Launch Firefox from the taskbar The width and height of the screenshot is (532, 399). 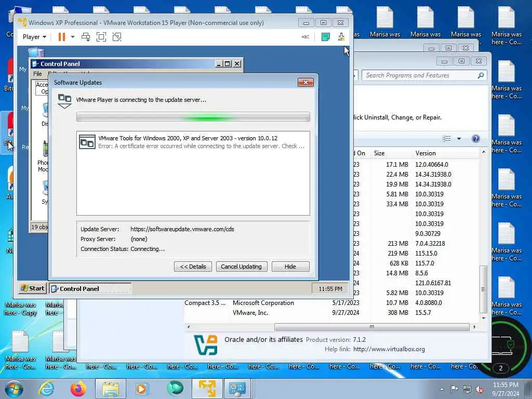pyautogui.click(x=78, y=389)
